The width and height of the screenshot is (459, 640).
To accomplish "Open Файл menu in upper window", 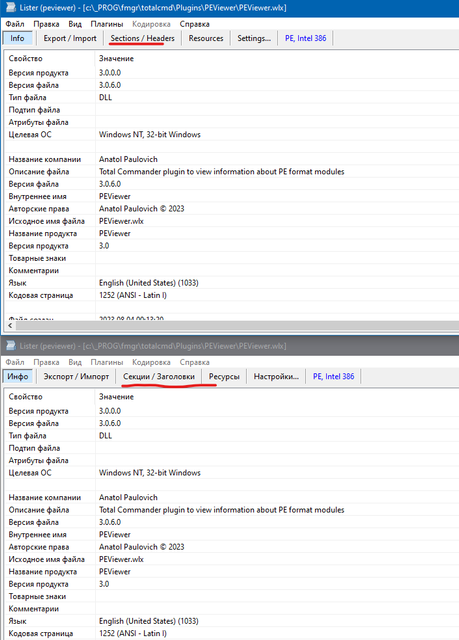I will (15, 24).
